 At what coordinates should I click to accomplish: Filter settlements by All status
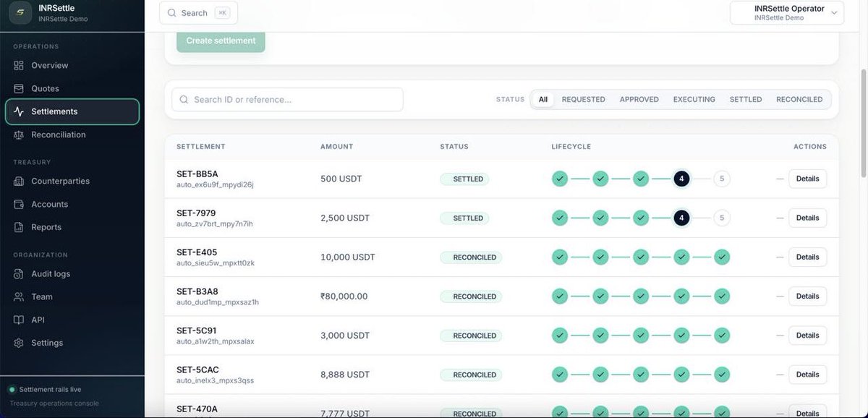543,100
